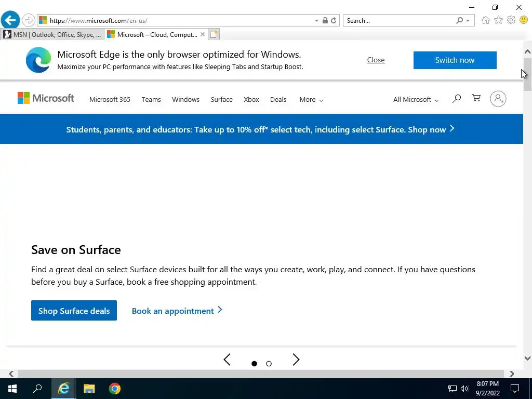Go to next carousel slide

click(296, 360)
